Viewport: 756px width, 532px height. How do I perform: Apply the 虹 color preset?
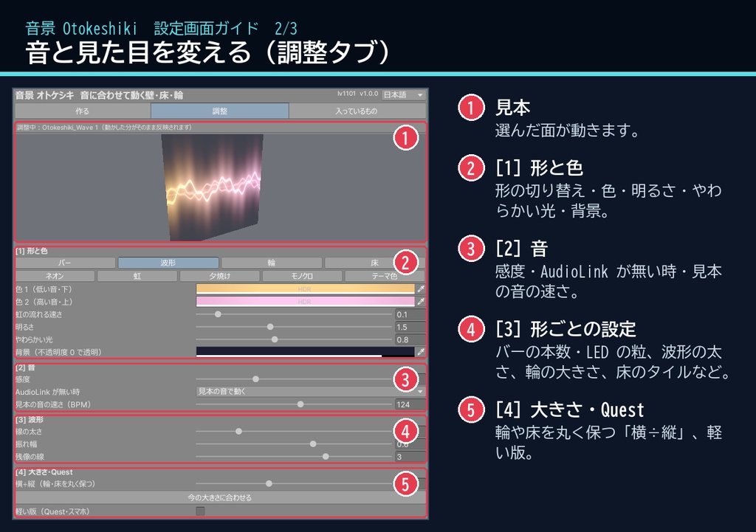tap(137, 276)
